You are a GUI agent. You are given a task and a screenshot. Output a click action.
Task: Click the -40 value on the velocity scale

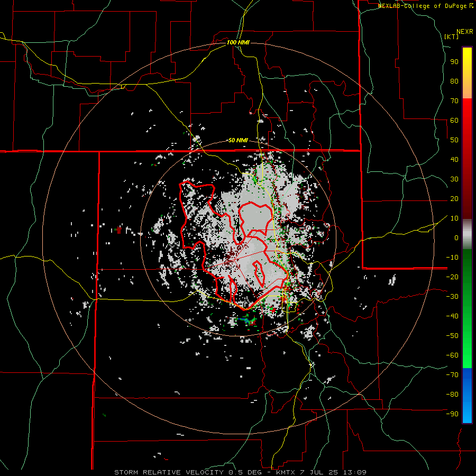(x=452, y=316)
